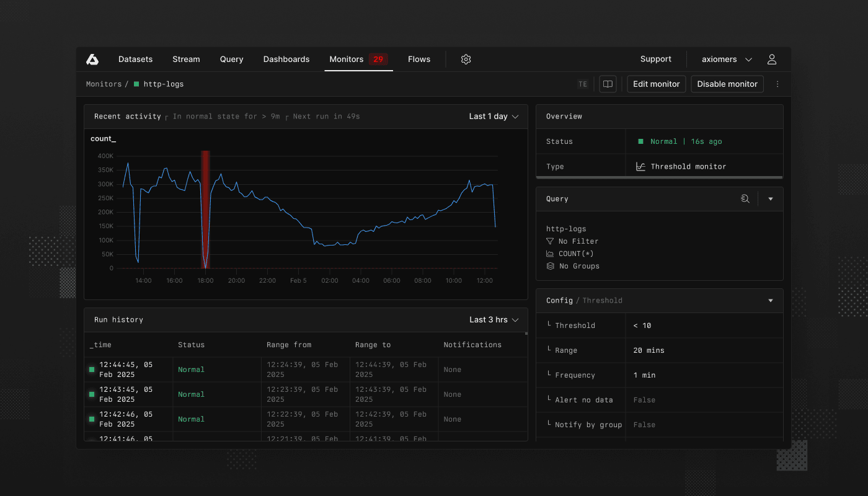
Task: Click the No Groups layers icon
Action: tap(550, 266)
